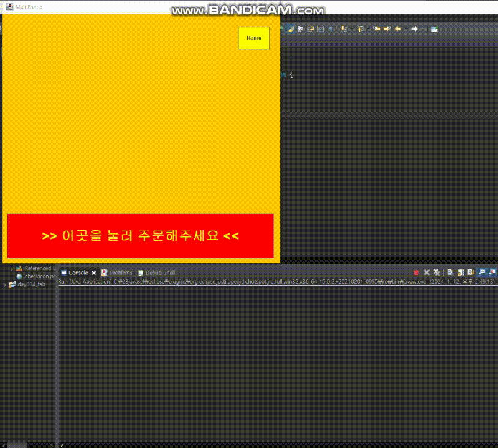Click the red order banner with Korean text
Viewport: 498px width, 448px height.
click(x=141, y=236)
